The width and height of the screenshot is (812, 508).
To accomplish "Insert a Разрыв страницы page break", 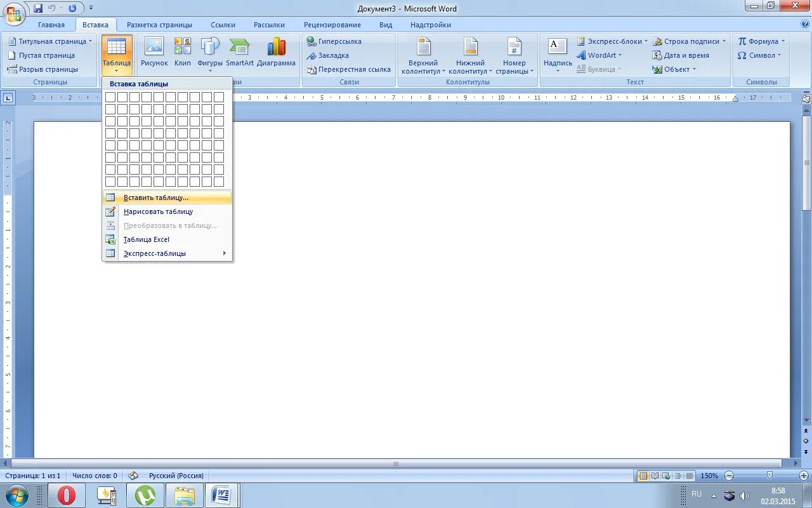I will [x=43, y=69].
